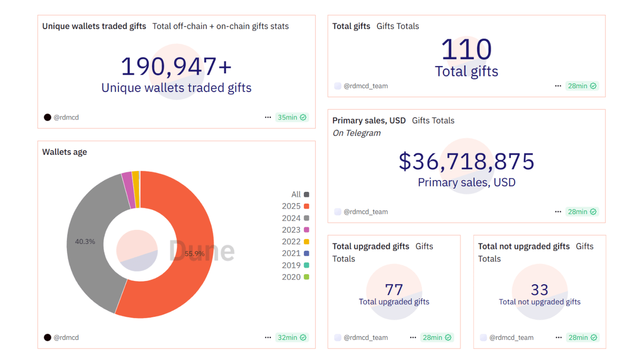
Task: Toggle the 2025 legend series
Action: point(295,206)
